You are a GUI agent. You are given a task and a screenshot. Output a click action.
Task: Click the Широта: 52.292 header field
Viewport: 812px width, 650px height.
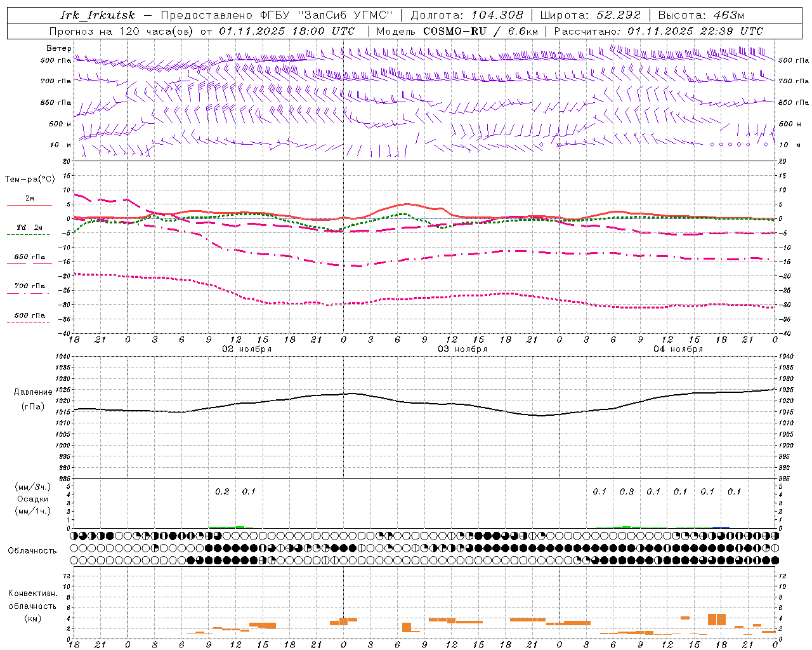591,15
